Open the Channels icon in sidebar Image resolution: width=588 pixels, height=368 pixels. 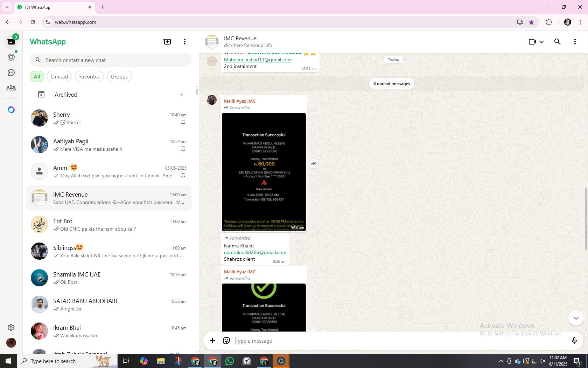click(x=11, y=73)
